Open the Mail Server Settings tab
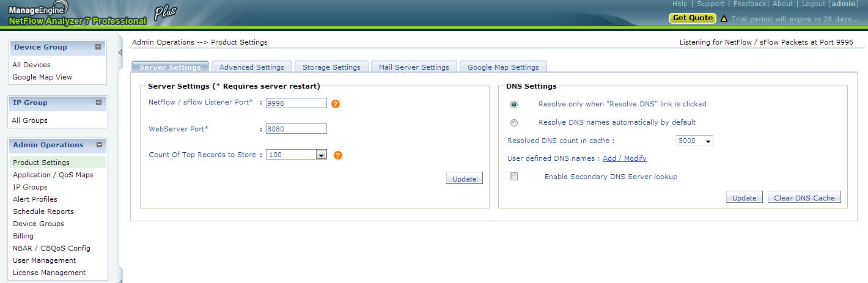 click(x=414, y=67)
